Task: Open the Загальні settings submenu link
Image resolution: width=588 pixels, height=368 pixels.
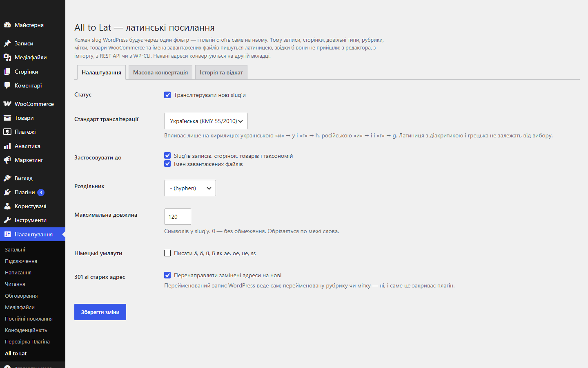Action: coord(15,249)
